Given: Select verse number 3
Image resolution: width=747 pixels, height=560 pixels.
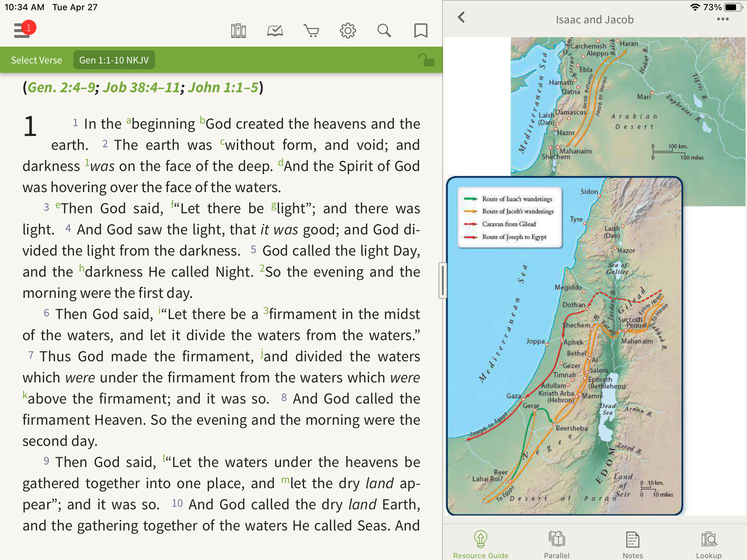Looking at the screenshot, I should coord(46,207).
